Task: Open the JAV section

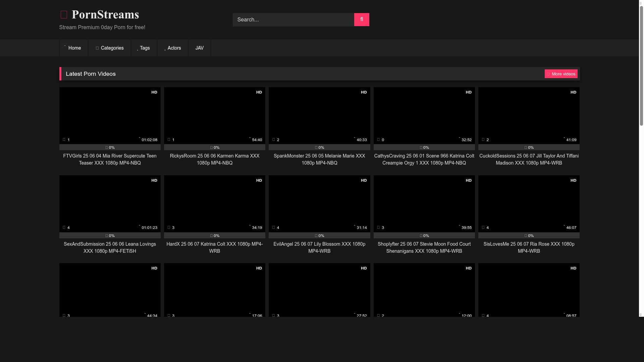Action: [x=199, y=48]
